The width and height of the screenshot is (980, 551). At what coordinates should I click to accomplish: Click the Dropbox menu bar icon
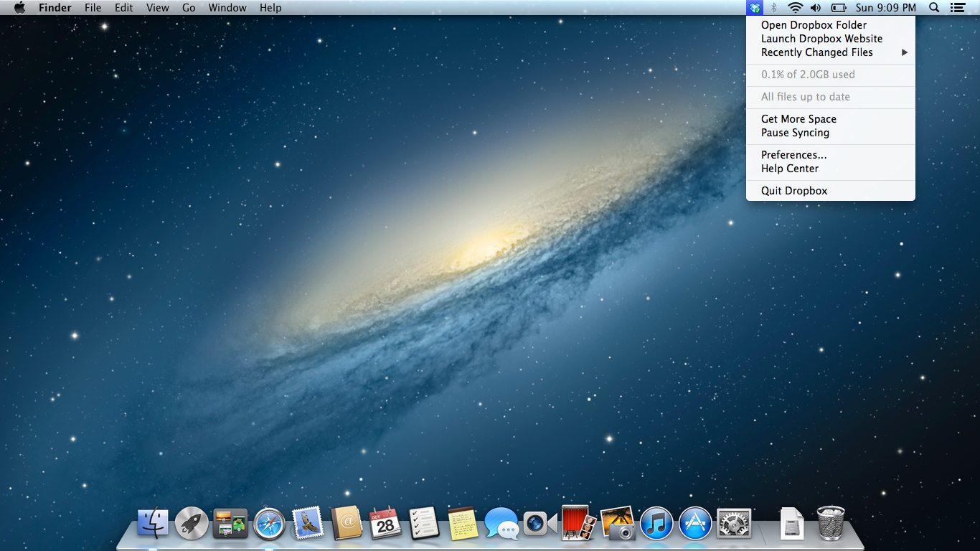pos(754,8)
